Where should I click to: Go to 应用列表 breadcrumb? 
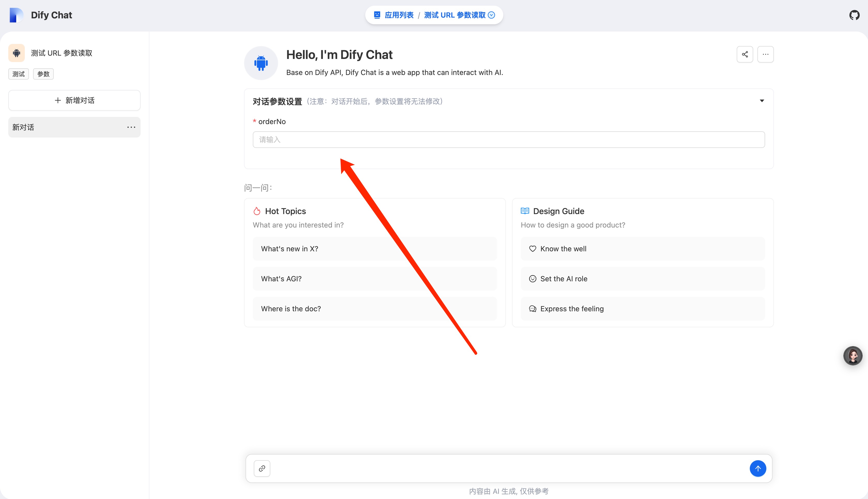pyautogui.click(x=399, y=15)
